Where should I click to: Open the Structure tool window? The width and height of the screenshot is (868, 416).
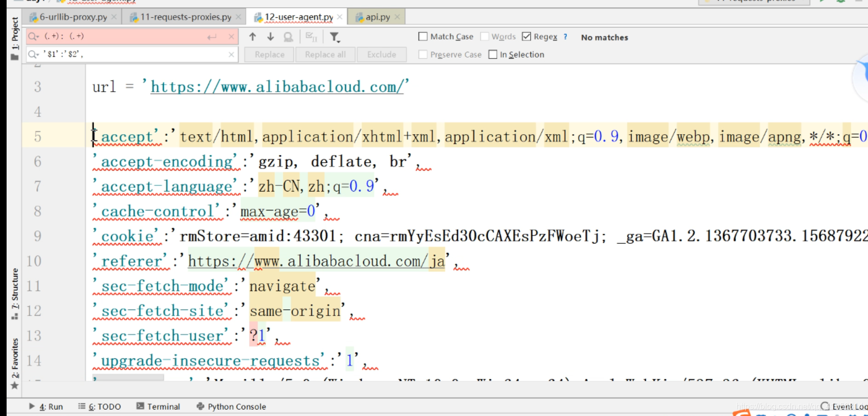click(x=15, y=294)
